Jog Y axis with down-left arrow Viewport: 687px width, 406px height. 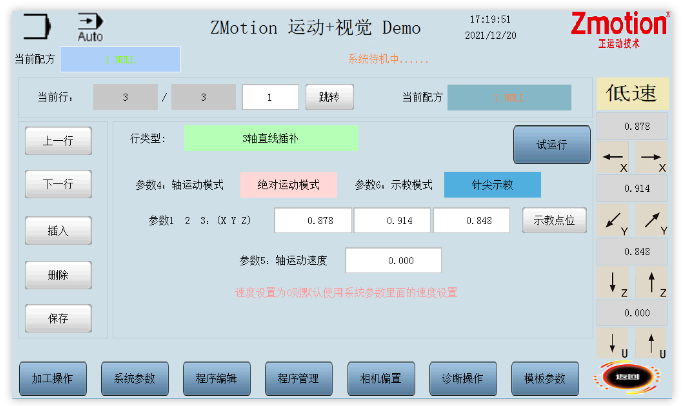pyautogui.click(x=613, y=220)
